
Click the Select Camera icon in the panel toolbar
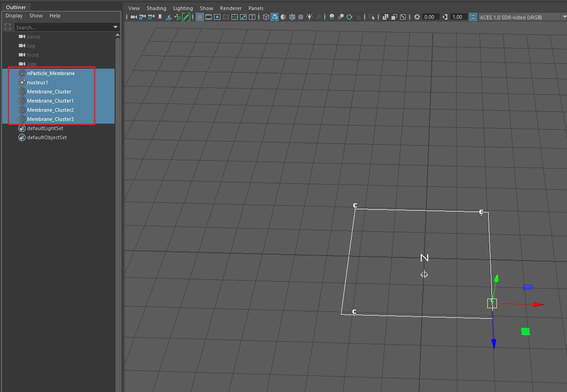click(133, 17)
